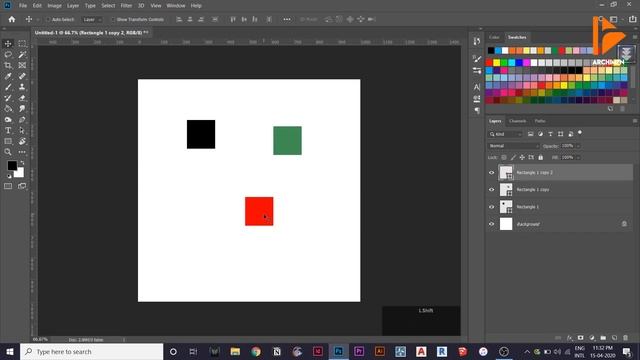Toggle the layer filter on/off switch
This screenshot has height=360, width=640.
tap(580, 133)
